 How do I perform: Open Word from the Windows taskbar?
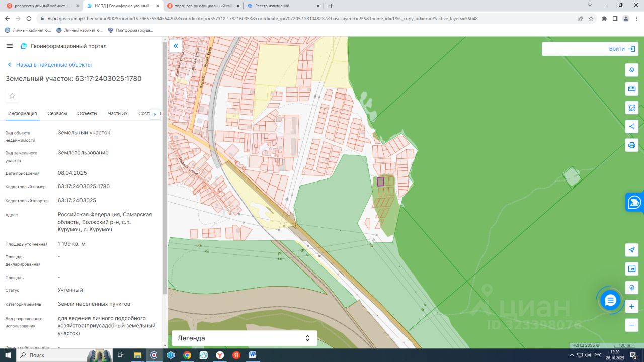252,355
